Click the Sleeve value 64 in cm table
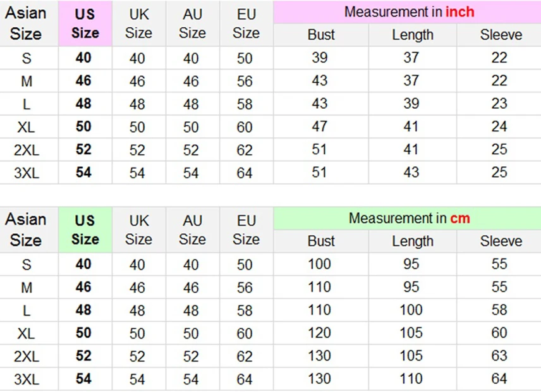541x392 pixels. coord(499,379)
